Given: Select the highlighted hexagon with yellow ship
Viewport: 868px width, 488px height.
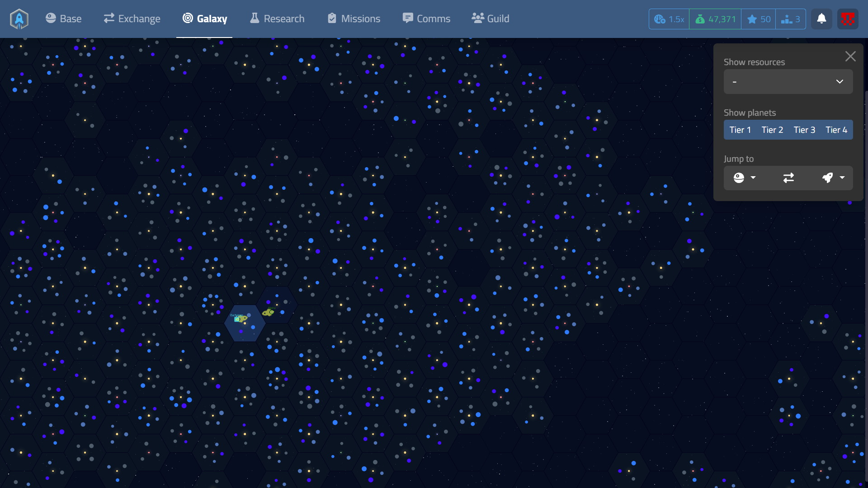Looking at the screenshot, I should coord(245,324).
